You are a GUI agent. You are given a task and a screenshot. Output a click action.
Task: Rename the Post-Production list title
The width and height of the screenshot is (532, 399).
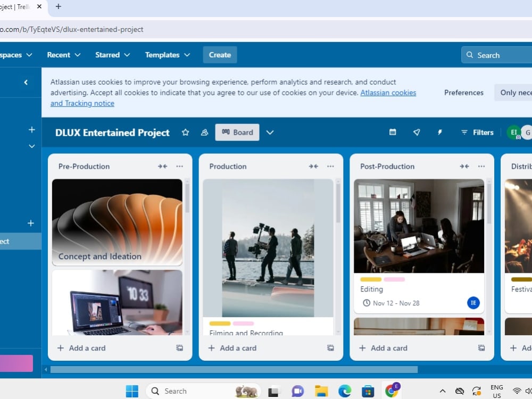[x=387, y=166]
